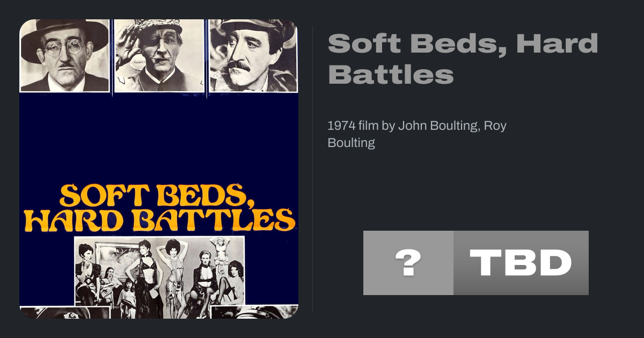The image size is (644, 338).
Task: Click the hat of the man with glasses
Action: click(x=64, y=31)
